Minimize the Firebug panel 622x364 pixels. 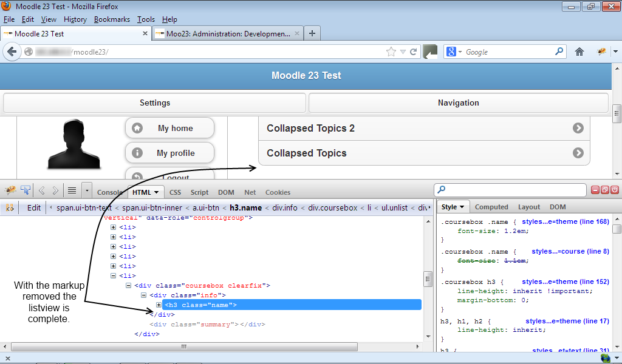pos(595,190)
